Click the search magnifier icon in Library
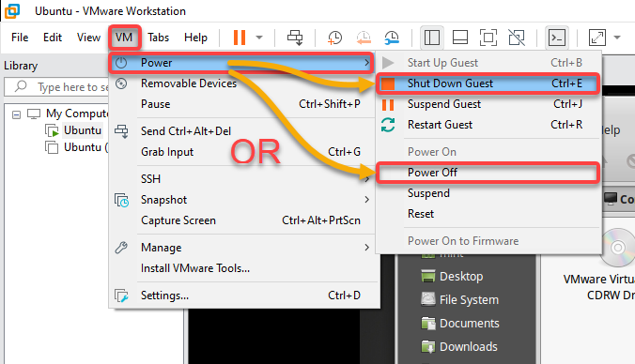Image resolution: width=635 pixels, height=364 pixels. (21, 86)
